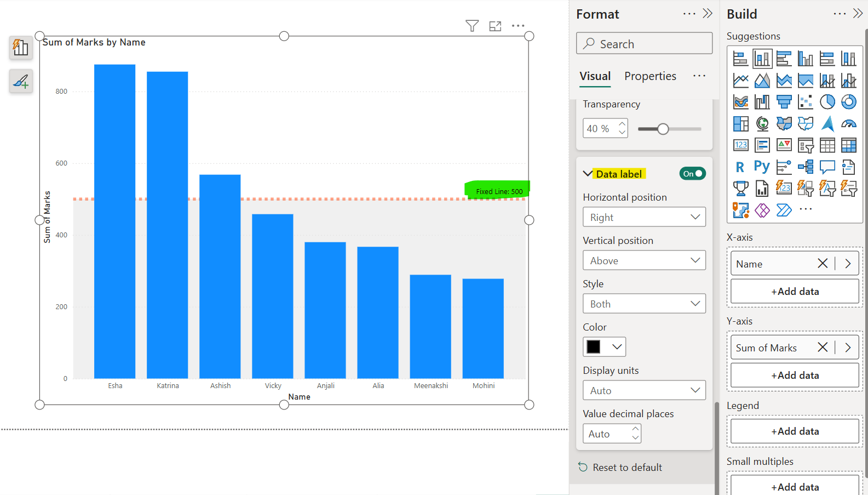Image resolution: width=868 pixels, height=495 pixels.
Task: Turn off the Data label toggle
Action: 692,174
